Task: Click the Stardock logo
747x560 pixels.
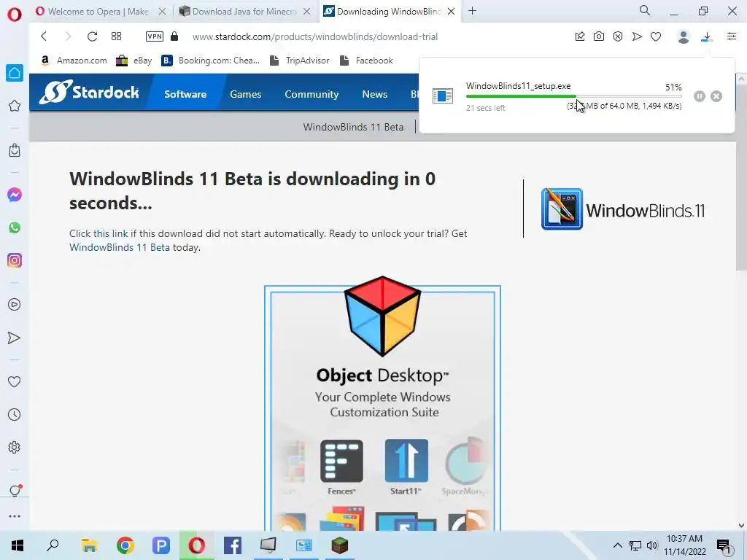Action: (89, 91)
